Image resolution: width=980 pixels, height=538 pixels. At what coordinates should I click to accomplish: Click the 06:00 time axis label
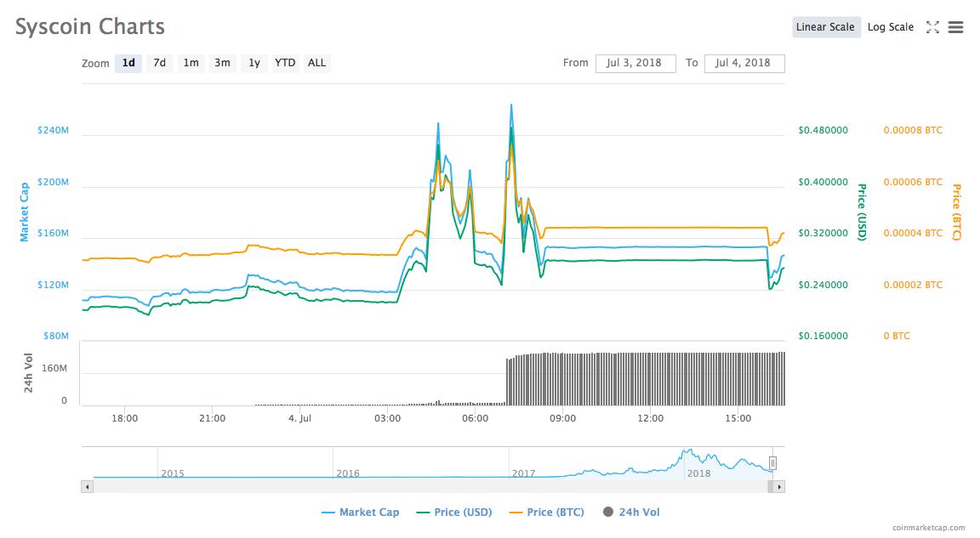pyautogui.click(x=475, y=418)
